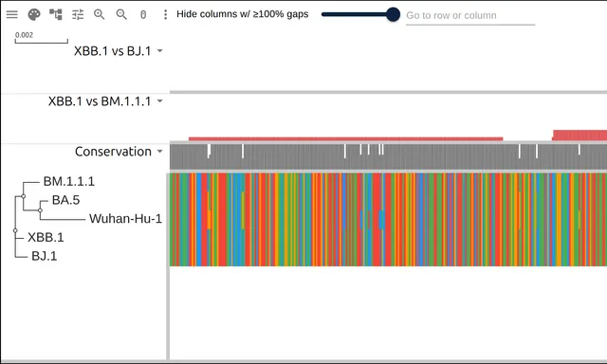Click the XBB.1 vs BM.1.1.1 track label

[100, 101]
